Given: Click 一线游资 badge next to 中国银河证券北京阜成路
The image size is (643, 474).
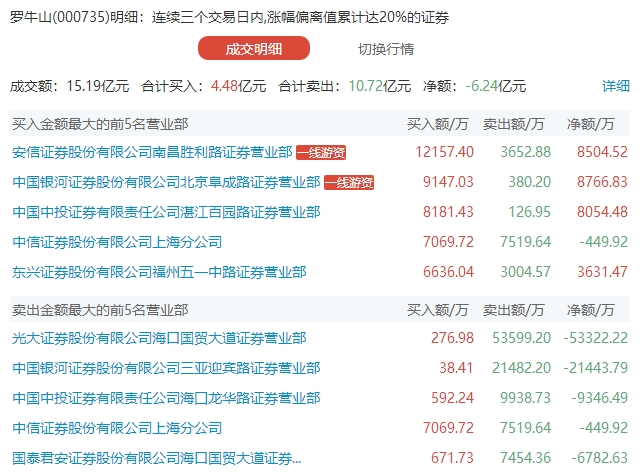Looking at the screenshot, I should [349, 183].
